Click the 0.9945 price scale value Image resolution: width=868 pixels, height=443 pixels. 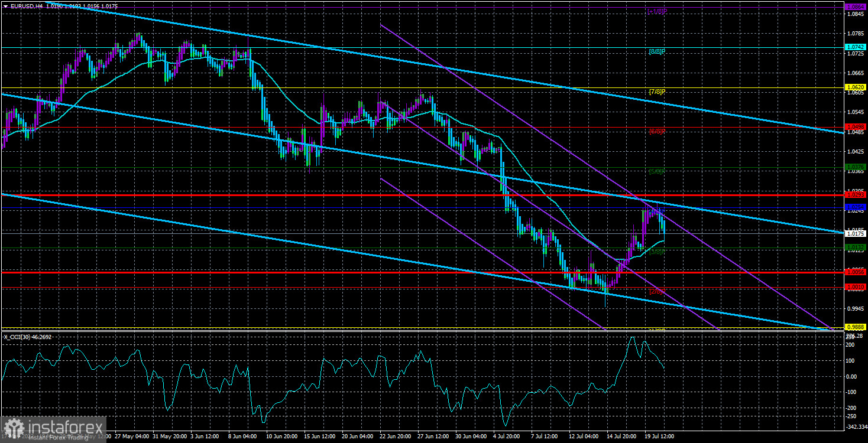tap(854, 308)
